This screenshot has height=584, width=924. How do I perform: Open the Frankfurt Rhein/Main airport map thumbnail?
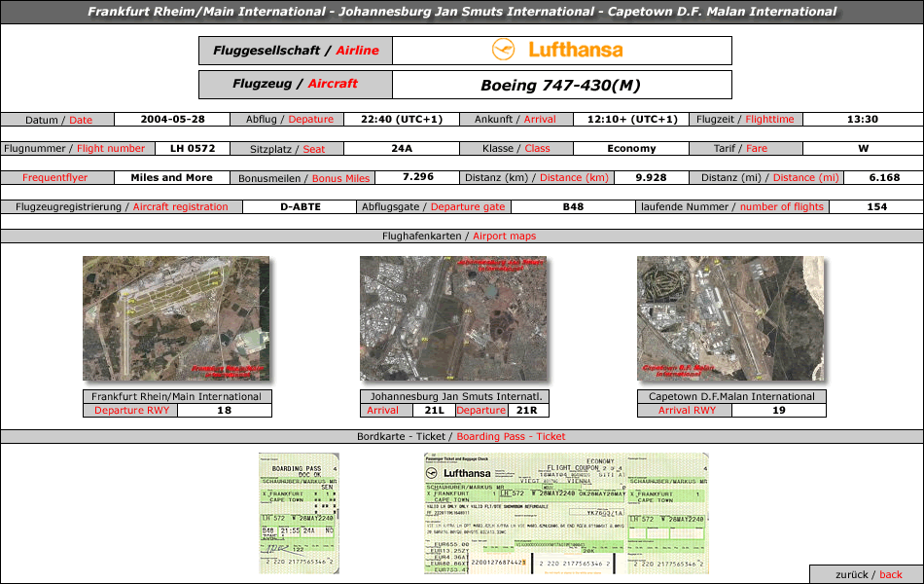pos(176,318)
